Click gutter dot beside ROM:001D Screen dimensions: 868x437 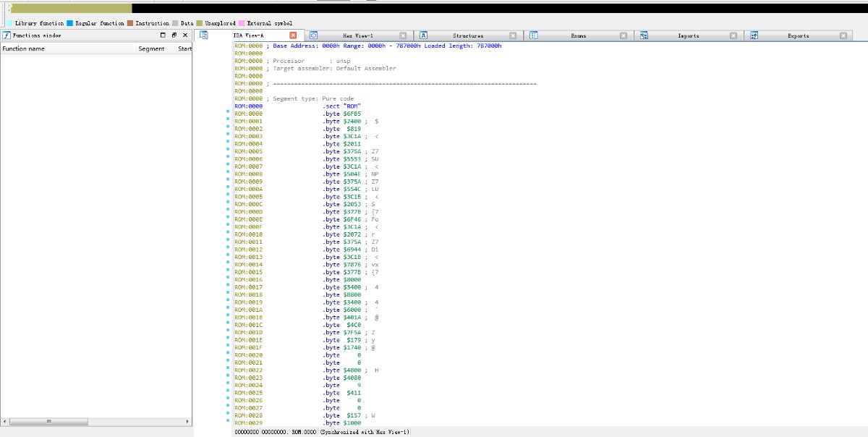[x=228, y=331]
